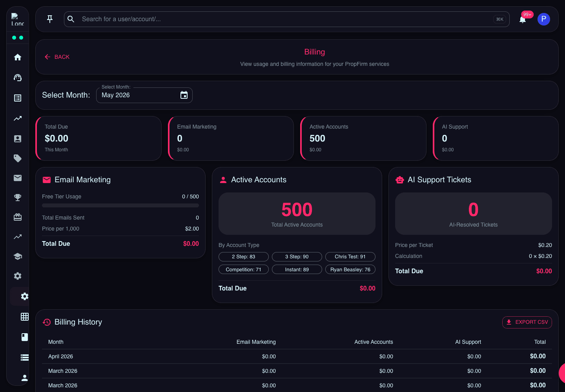Click the Billing History clock icon

pos(47,322)
